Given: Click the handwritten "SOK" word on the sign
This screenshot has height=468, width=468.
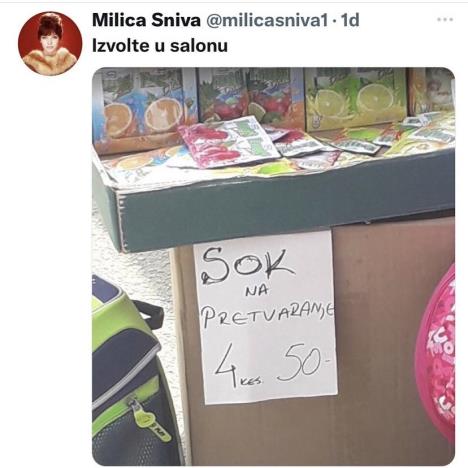Looking at the screenshot, I should click(247, 266).
